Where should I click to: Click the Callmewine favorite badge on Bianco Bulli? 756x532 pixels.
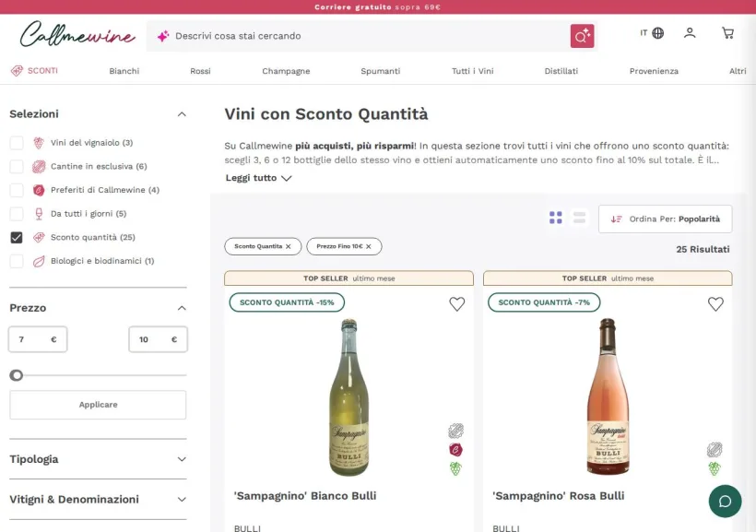point(455,450)
